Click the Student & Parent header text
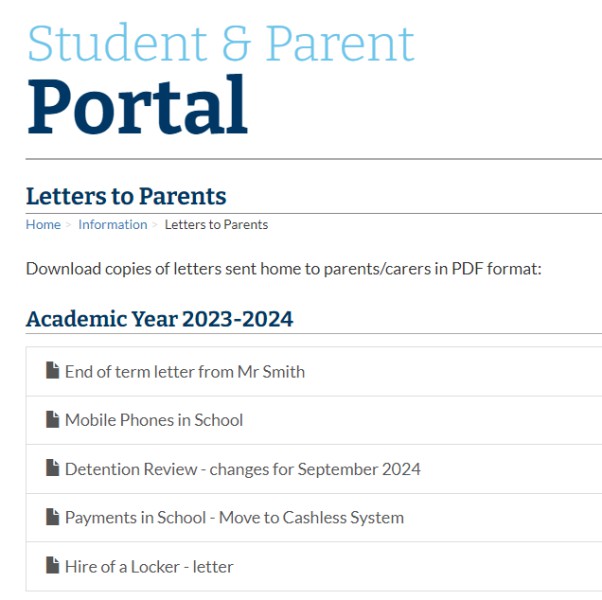 221,43
